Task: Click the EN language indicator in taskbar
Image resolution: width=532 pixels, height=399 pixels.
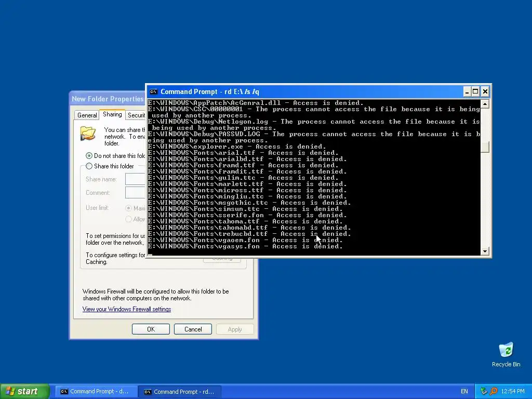Action: 464,391
